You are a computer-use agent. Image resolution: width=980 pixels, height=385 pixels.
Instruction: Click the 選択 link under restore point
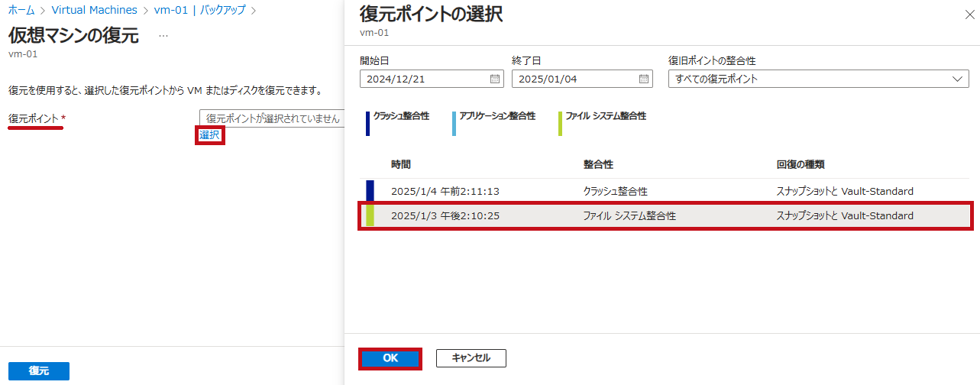210,135
